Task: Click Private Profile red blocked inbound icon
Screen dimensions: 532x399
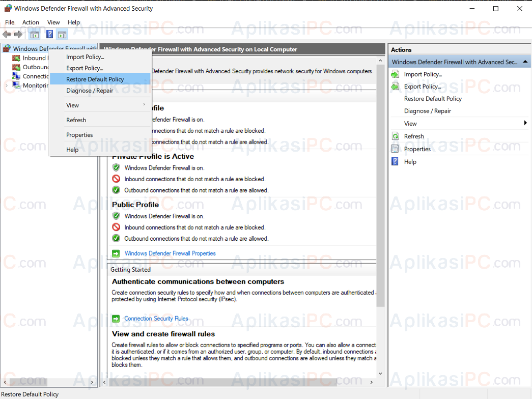Action: coord(116,179)
